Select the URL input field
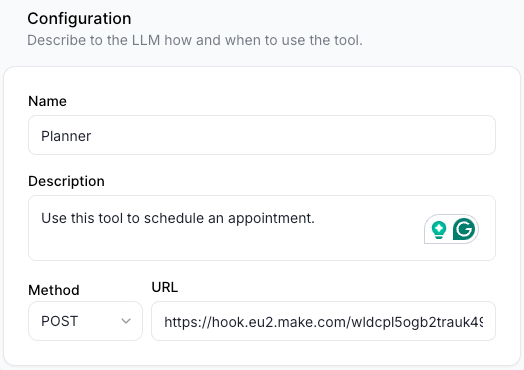 [x=323, y=321]
